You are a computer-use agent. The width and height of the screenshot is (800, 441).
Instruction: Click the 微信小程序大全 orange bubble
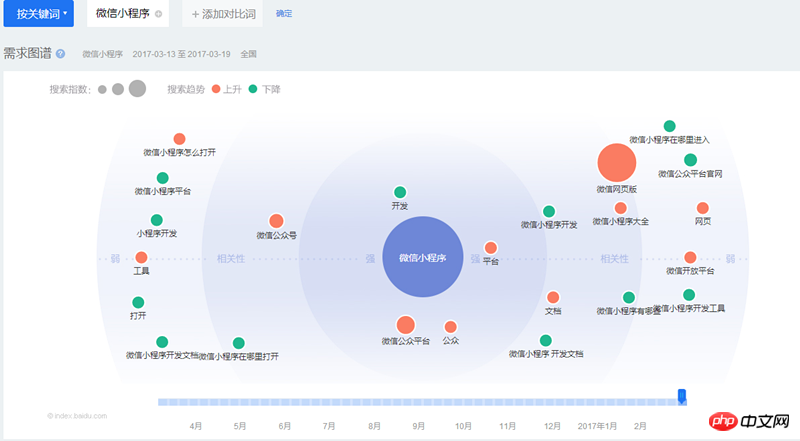tap(620, 208)
